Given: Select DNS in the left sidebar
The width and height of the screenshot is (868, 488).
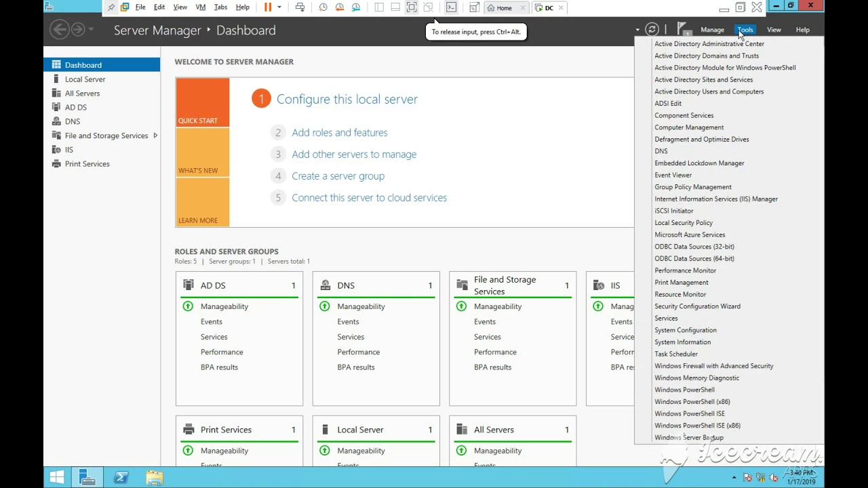Looking at the screenshot, I should (102, 121).
